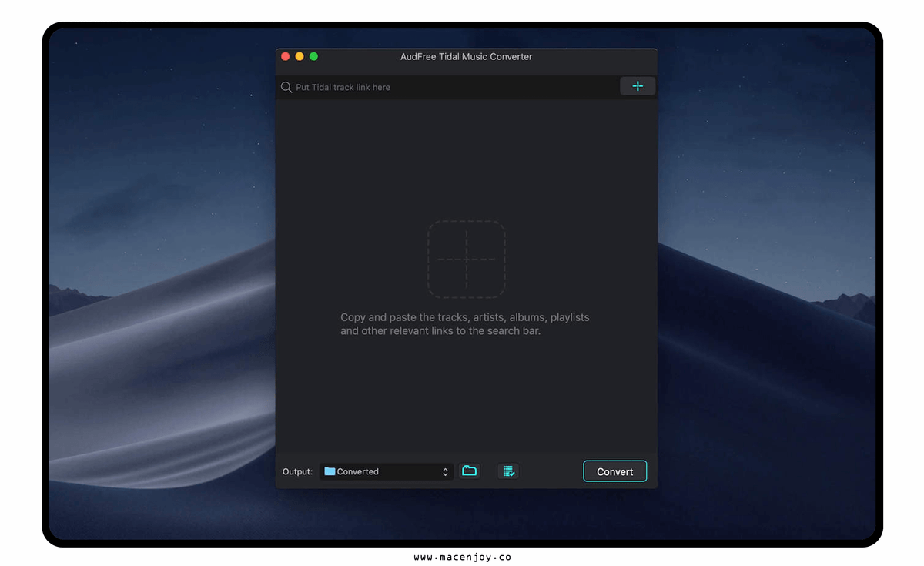Close the AudFree Tidal Music Converter window
This screenshot has width=924, height=566.
pyautogui.click(x=285, y=56)
